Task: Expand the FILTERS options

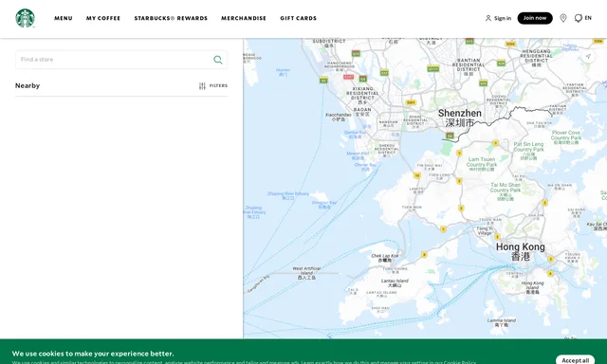Action: click(x=218, y=86)
